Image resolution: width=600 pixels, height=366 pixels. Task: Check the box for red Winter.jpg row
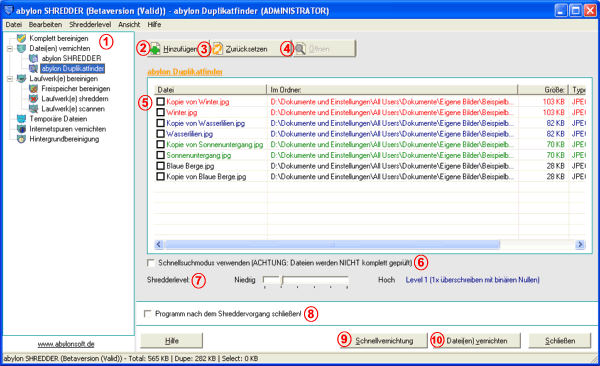click(161, 112)
